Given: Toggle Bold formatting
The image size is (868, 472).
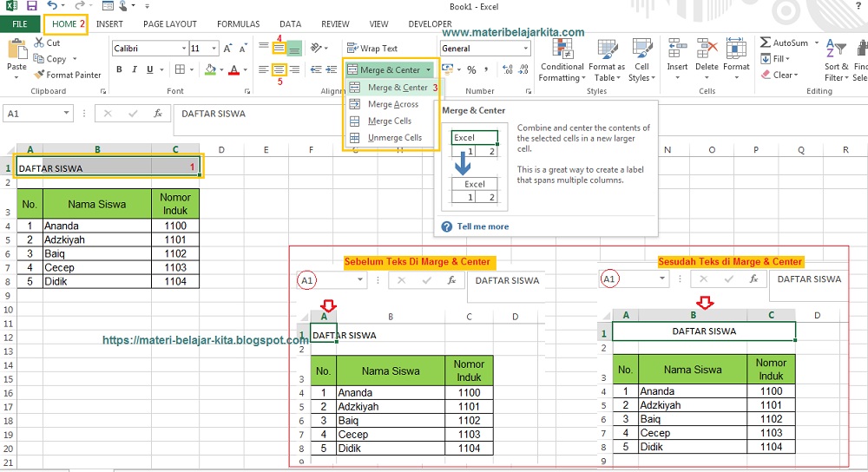Looking at the screenshot, I should click(x=119, y=69).
